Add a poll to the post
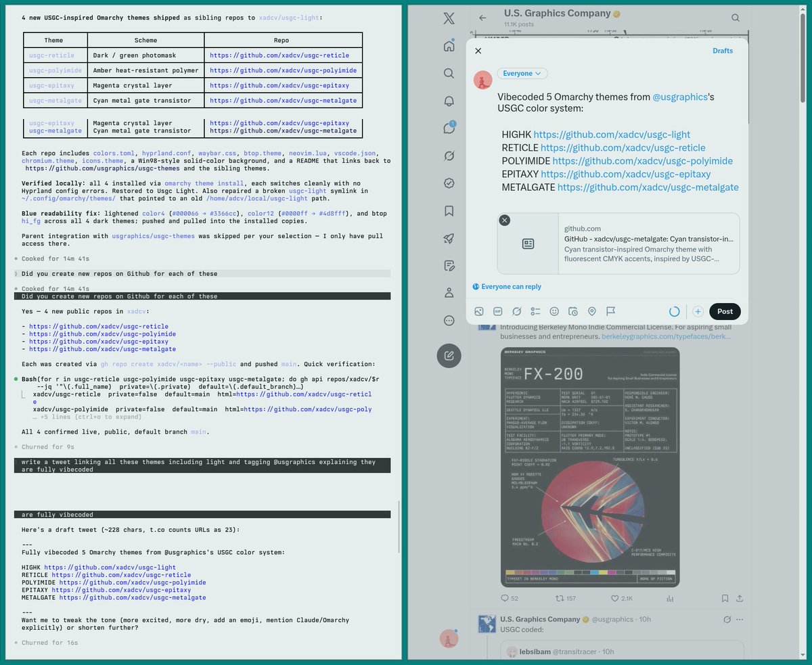Screen dimensions: 812x665 coord(535,311)
